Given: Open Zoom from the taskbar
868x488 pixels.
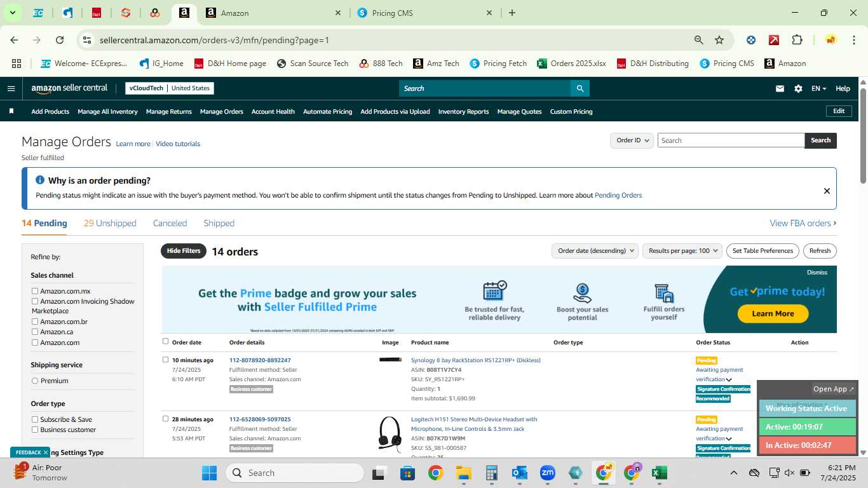Looking at the screenshot, I should click(x=547, y=473).
